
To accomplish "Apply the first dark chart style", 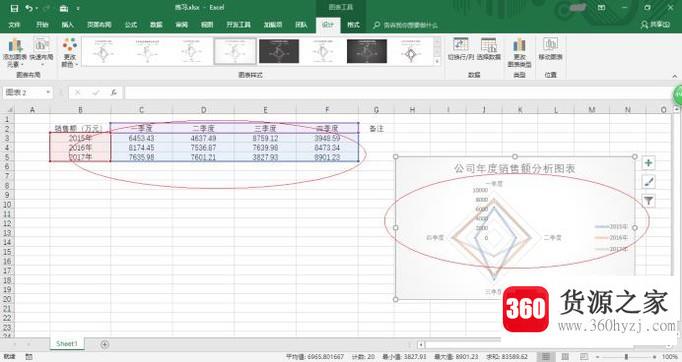I will [279, 51].
